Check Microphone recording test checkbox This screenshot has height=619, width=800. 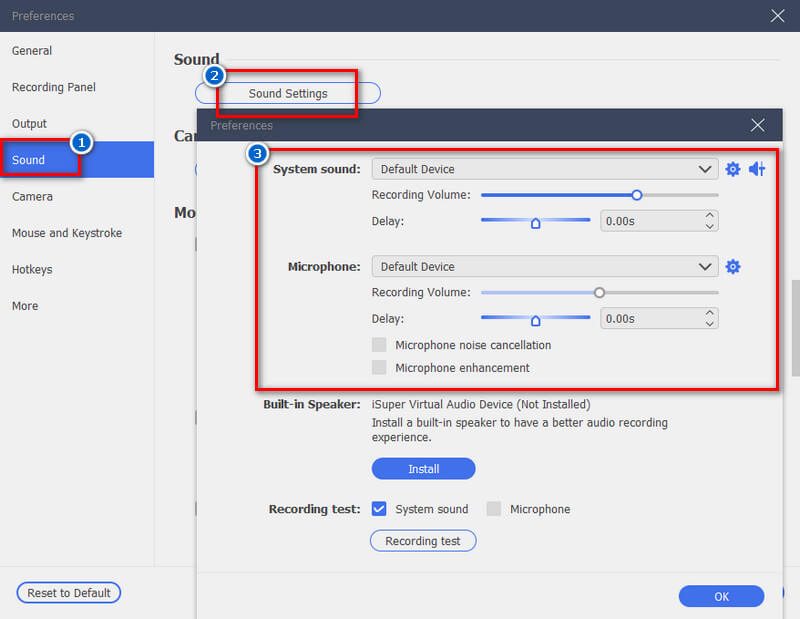click(493, 509)
